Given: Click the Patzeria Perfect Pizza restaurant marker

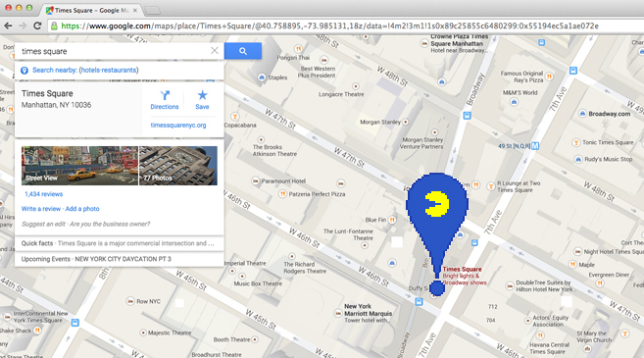Looking at the screenshot, I should pos(282,193).
